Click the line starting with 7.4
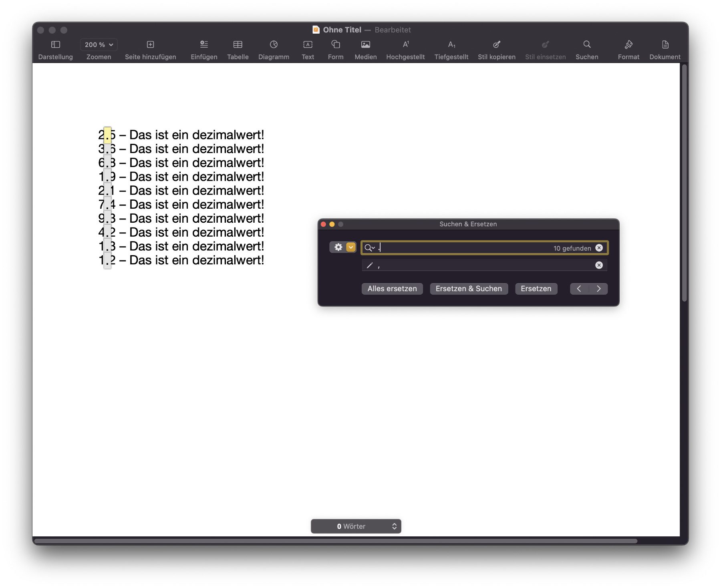Viewport: 721px width, 588px height. 181,205
